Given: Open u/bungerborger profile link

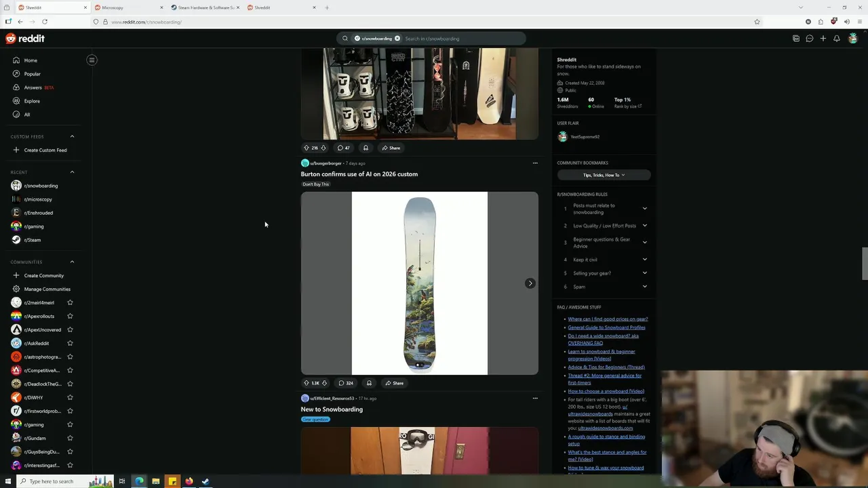Looking at the screenshot, I should tap(325, 163).
